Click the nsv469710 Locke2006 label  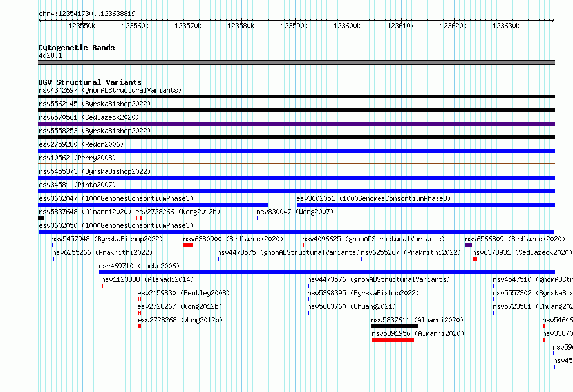[x=139, y=266]
